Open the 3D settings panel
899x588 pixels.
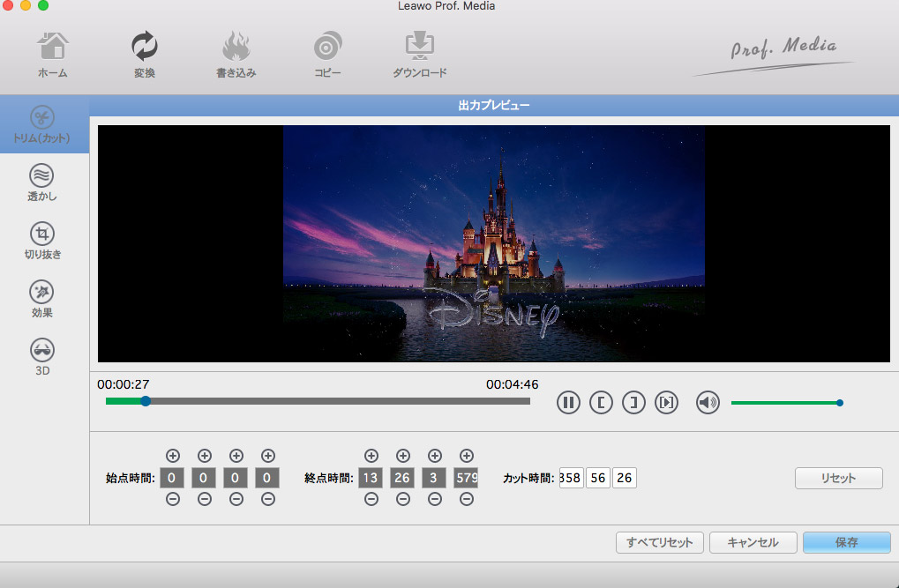pyautogui.click(x=42, y=357)
